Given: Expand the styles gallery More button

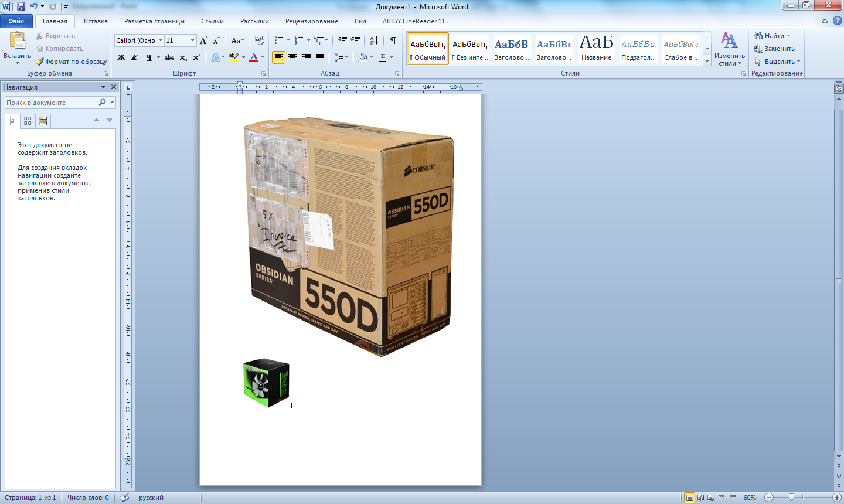Looking at the screenshot, I should click(707, 60).
